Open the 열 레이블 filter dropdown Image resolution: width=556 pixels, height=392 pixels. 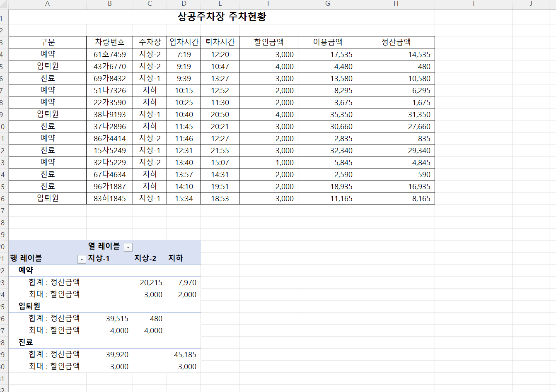click(128, 247)
